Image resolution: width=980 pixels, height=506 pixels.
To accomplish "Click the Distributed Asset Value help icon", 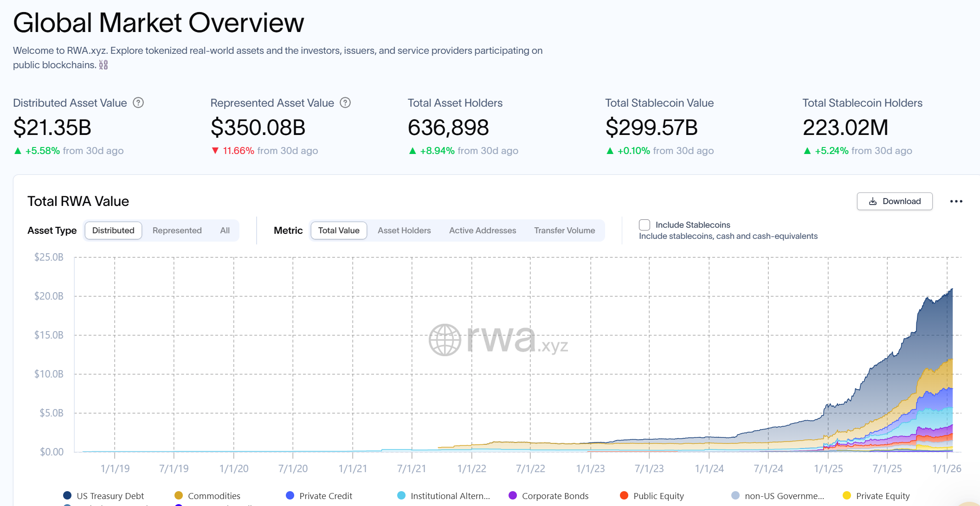I will click(138, 102).
